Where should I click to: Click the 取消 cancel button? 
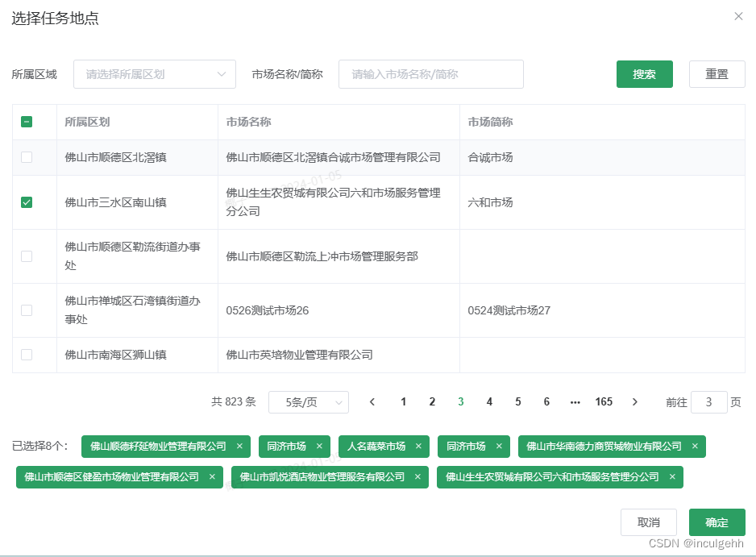click(x=648, y=522)
